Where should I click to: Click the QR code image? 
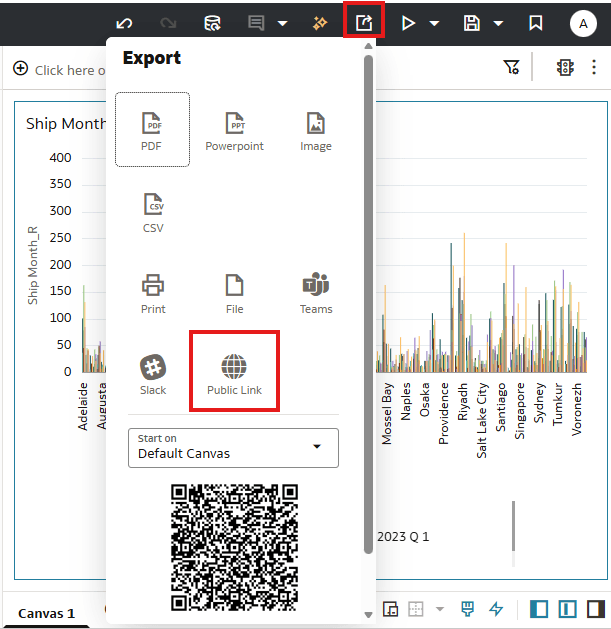234,548
